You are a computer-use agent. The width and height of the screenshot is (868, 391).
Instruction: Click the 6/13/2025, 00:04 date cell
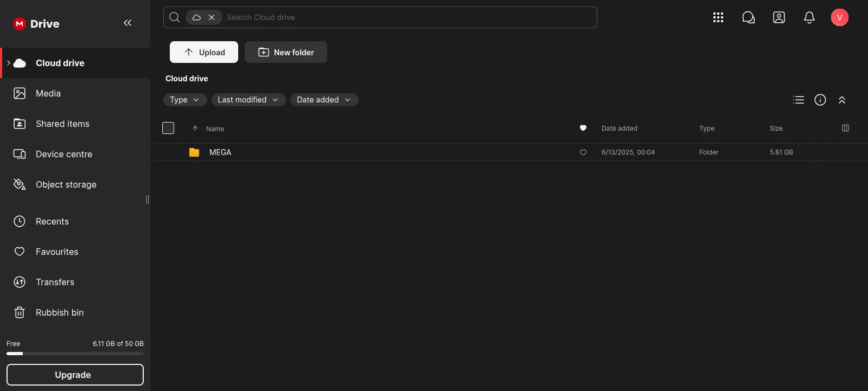pyautogui.click(x=628, y=152)
